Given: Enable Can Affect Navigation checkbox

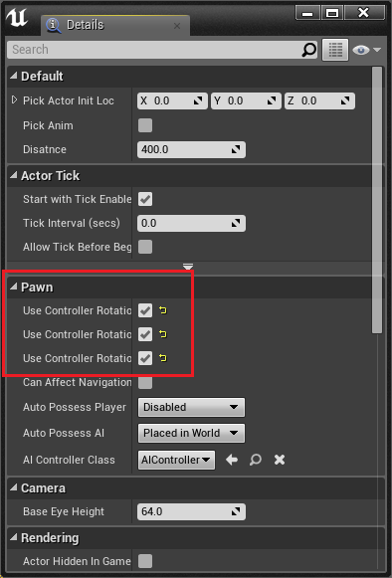Looking at the screenshot, I should pyautogui.click(x=145, y=382).
